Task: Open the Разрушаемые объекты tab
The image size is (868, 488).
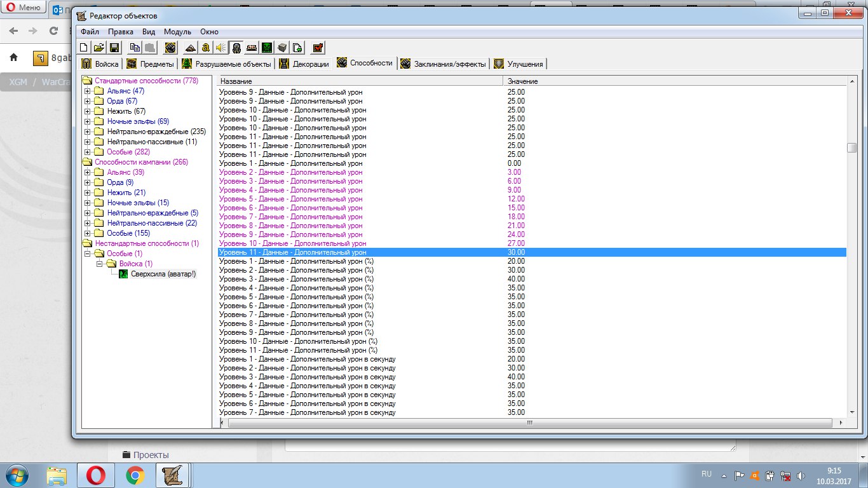Action: coord(226,64)
